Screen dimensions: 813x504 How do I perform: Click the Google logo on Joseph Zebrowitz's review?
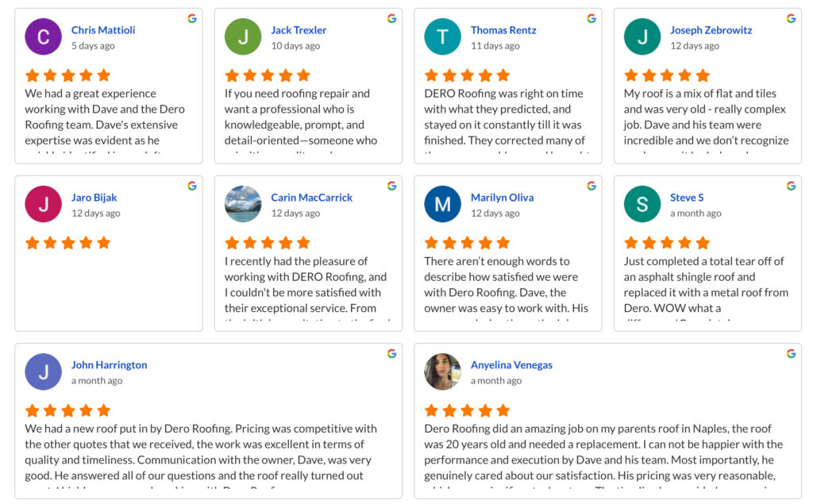point(792,18)
